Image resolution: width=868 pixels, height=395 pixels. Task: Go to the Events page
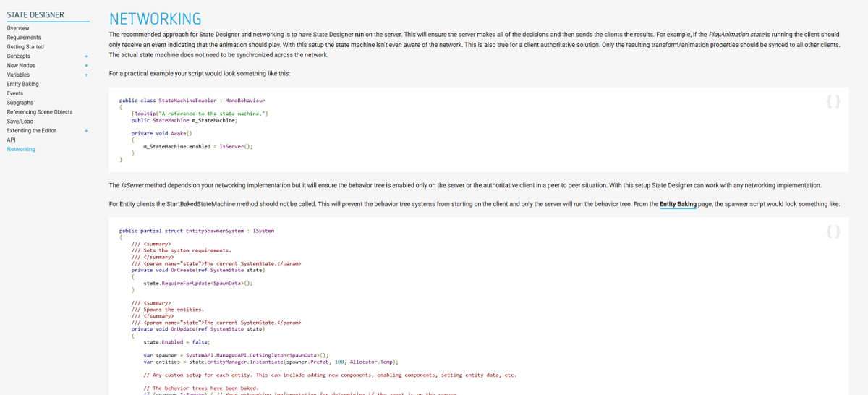(x=15, y=93)
